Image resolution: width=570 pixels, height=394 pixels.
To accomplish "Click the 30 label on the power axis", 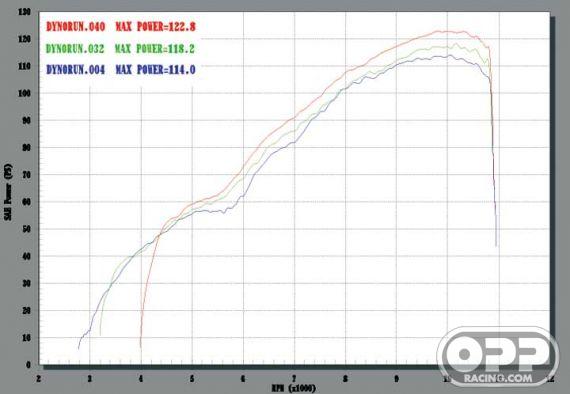I will pyautogui.click(x=26, y=284).
